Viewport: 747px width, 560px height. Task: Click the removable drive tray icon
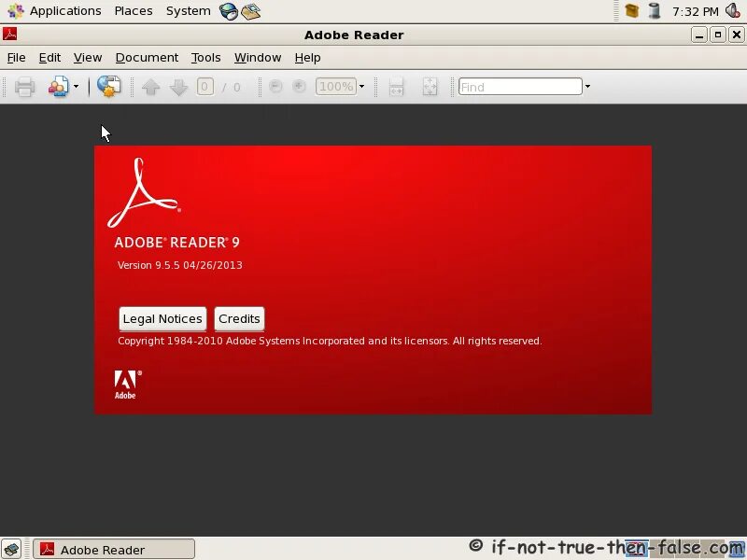coord(655,10)
